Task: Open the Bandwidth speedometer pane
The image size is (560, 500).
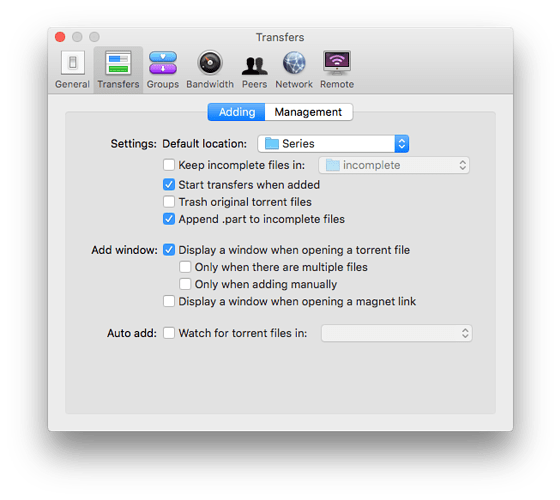Action: (210, 70)
